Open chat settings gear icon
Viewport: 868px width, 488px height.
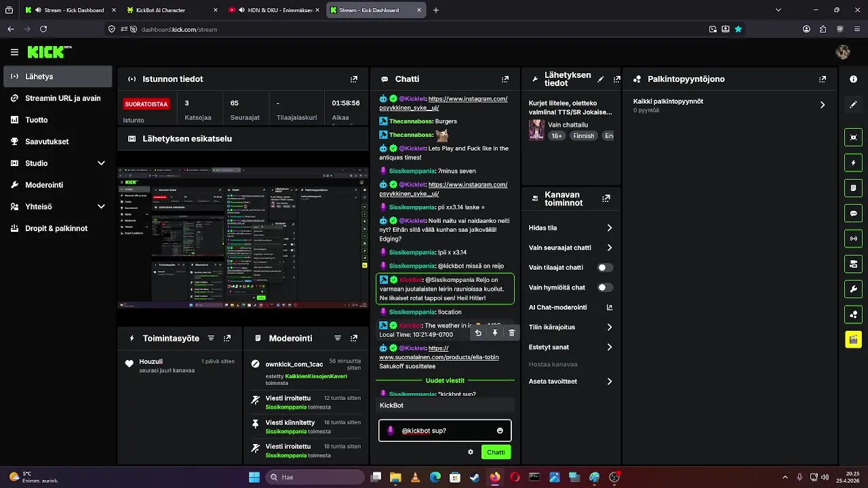471,452
